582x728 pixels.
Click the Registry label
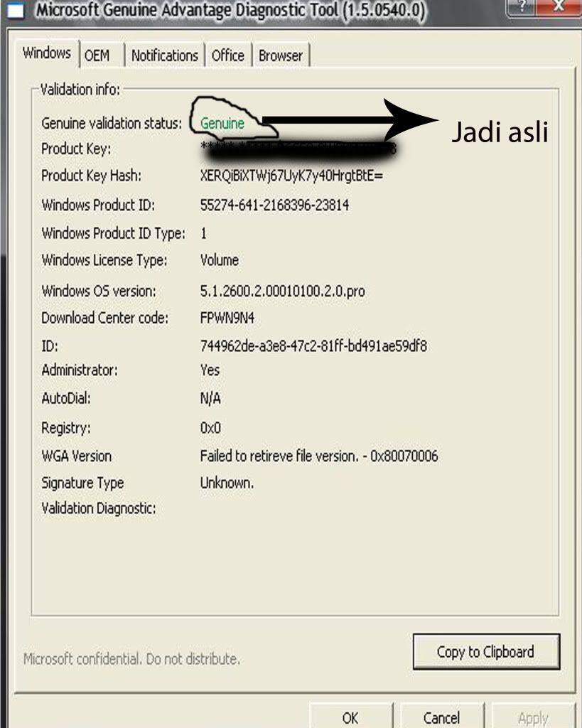coord(66,427)
